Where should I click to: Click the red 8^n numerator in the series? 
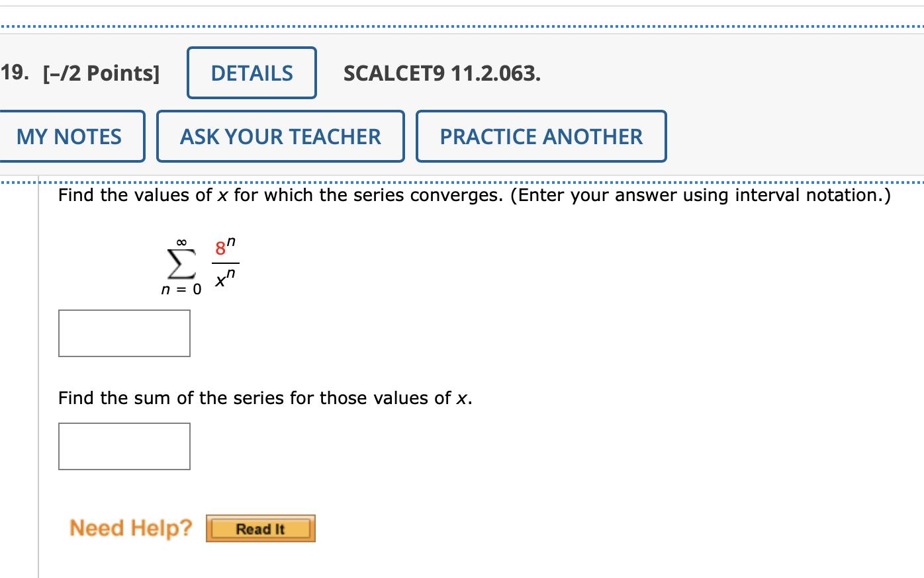coord(222,249)
